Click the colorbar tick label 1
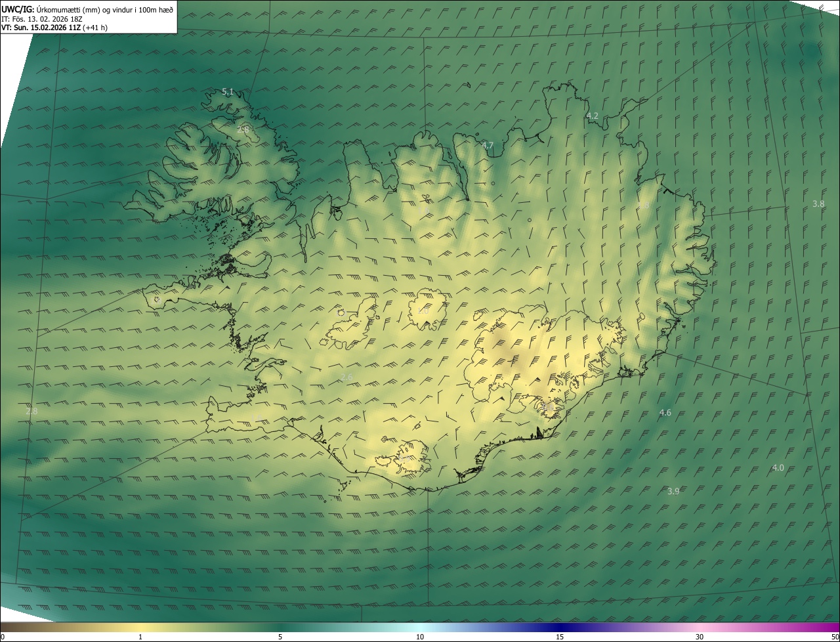Viewport: 840px width, 642px height. [x=140, y=637]
